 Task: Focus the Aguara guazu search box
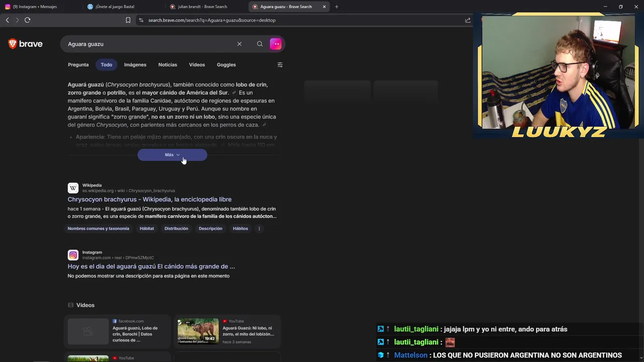151,44
